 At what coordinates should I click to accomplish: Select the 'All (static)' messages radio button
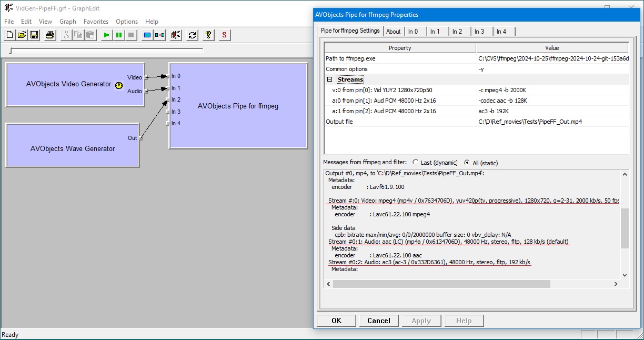[x=467, y=163]
